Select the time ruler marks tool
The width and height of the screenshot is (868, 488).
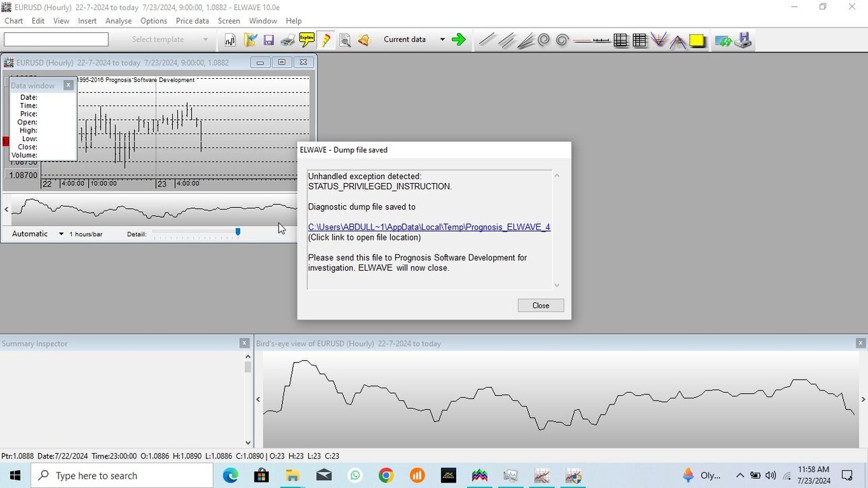pos(602,40)
